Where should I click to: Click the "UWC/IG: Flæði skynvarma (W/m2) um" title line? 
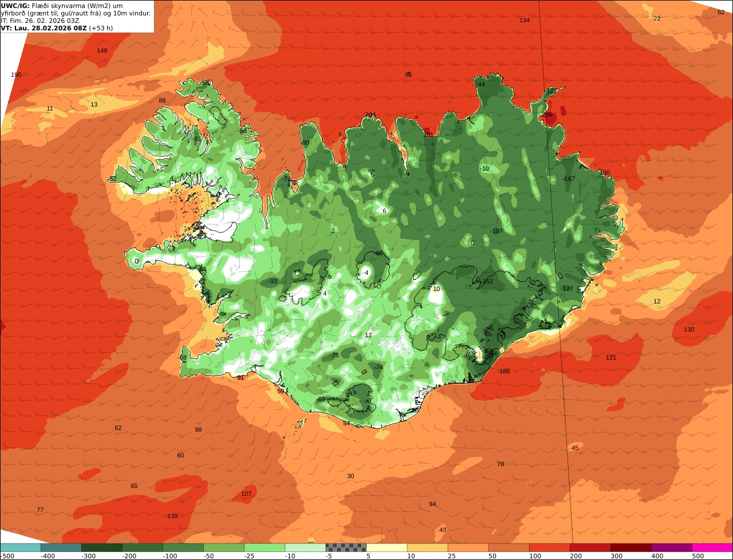point(61,6)
